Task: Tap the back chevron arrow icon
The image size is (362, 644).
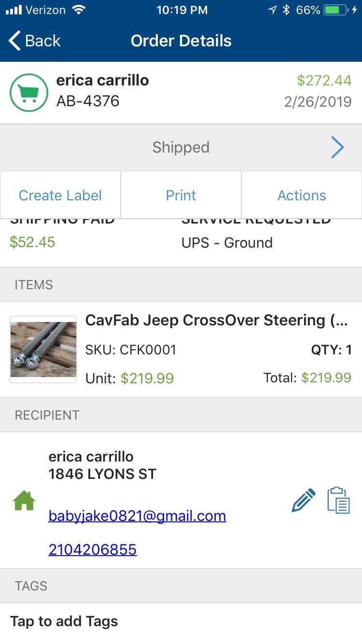Action: point(15,41)
